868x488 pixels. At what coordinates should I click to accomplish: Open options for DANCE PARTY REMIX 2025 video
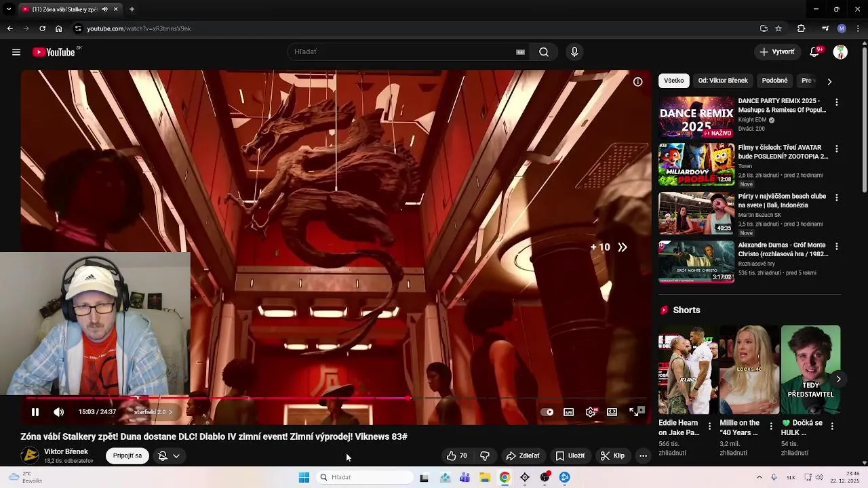[836, 102]
